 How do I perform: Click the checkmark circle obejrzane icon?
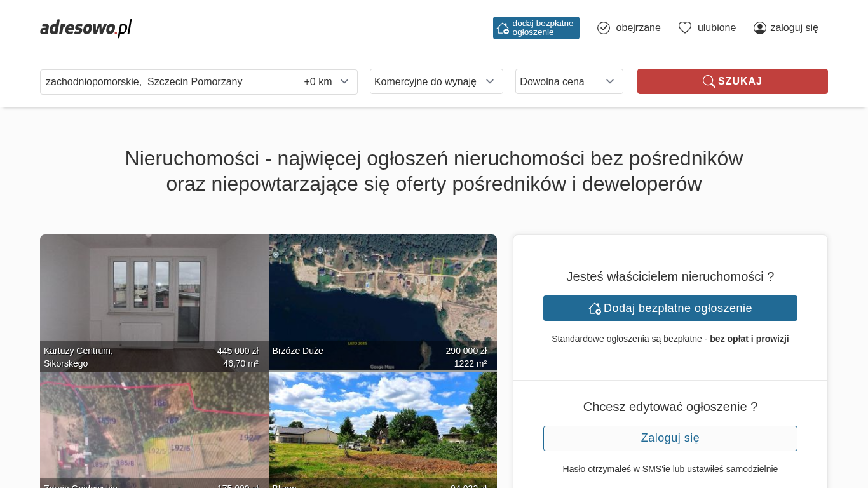point(604,28)
